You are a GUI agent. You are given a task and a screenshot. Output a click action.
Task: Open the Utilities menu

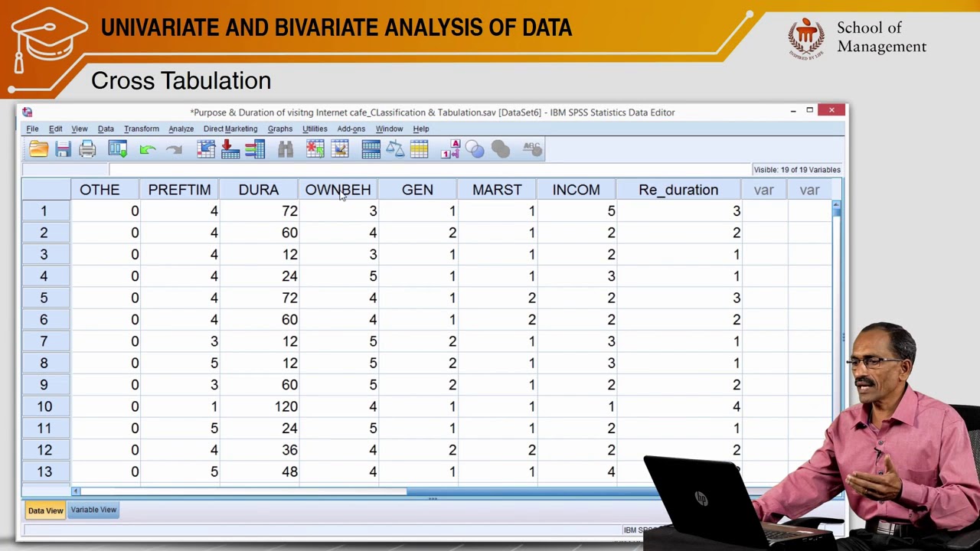click(x=315, y=129)
